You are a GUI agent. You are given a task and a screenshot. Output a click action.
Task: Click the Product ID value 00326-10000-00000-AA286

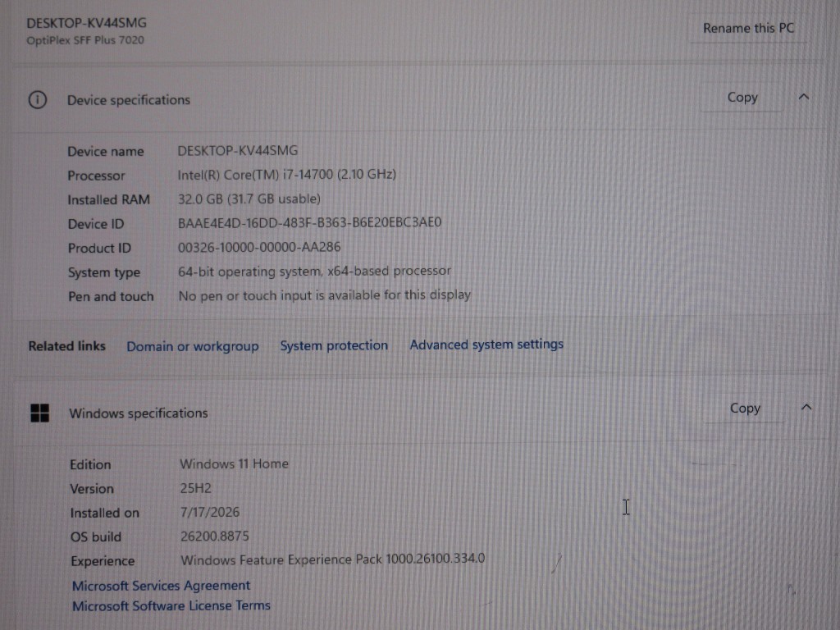click(259, 248)
